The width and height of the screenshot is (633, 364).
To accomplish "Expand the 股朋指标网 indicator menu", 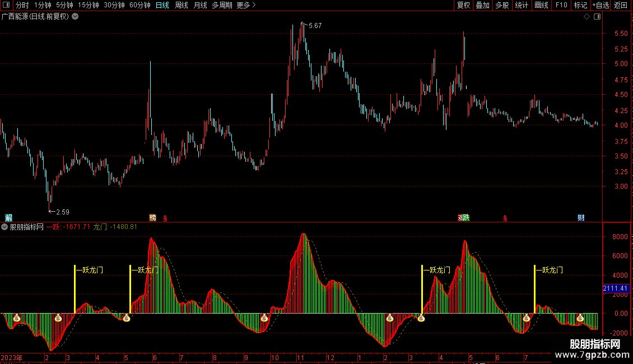I will pyautogui.click(x=4, y=227).
